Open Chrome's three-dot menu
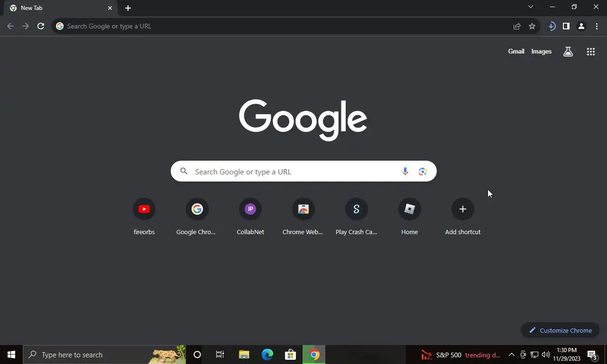The width and height of the screenshot is (607, 364). pos(597,26)
